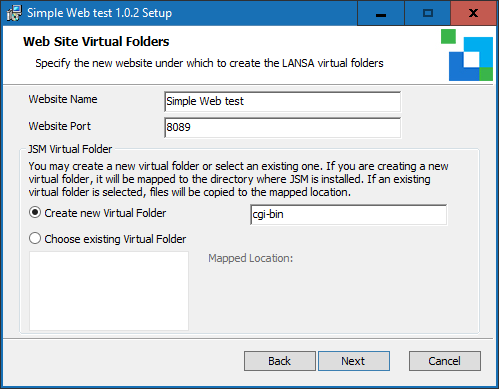The width and height of the screenshot is (499, 389).
Task: Click the 'Mapped Location:' label
Action: [251, 258]
